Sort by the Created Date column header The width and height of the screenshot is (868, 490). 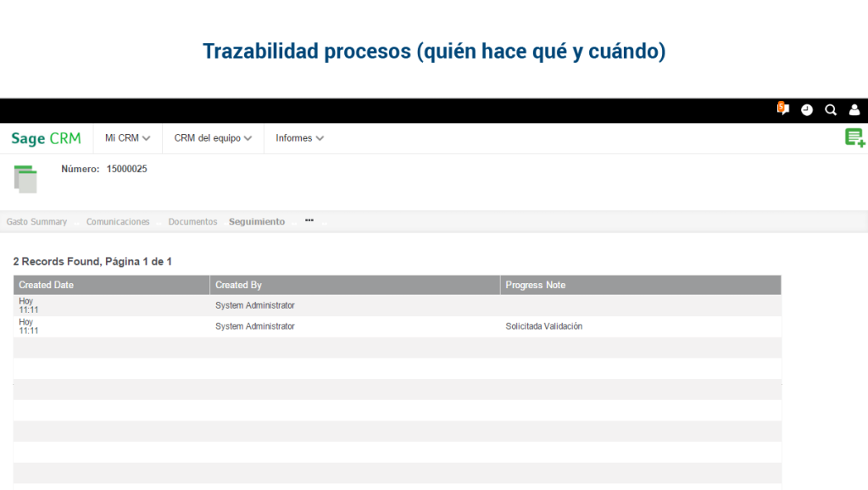coord(47,285)
